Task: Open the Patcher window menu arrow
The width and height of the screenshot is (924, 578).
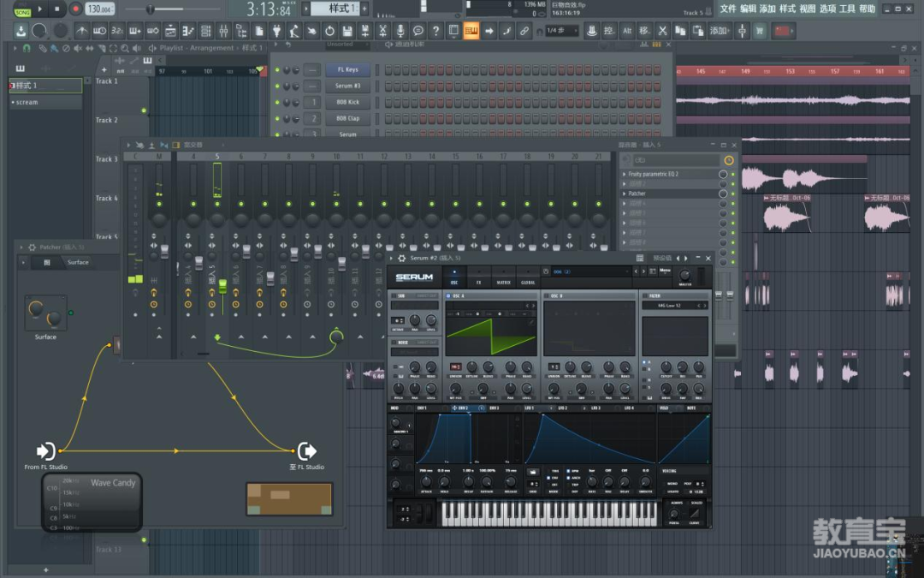Action: [x=21, y=247]
